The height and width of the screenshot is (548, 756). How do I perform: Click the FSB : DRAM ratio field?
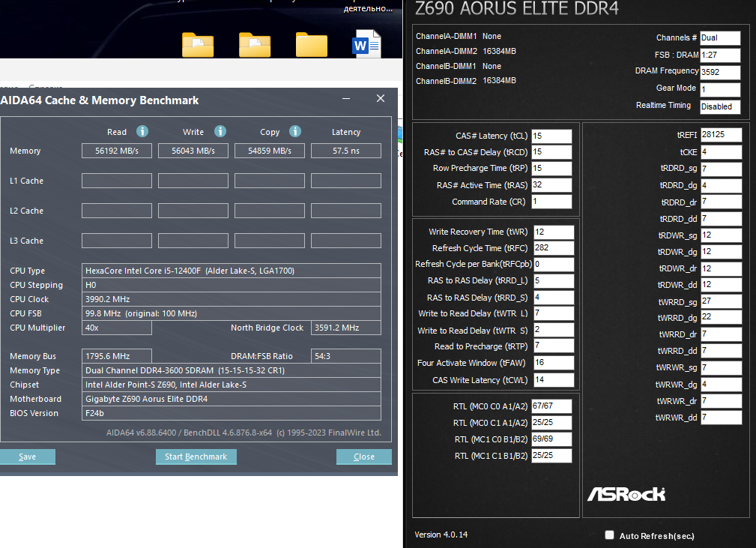point(720,55)
